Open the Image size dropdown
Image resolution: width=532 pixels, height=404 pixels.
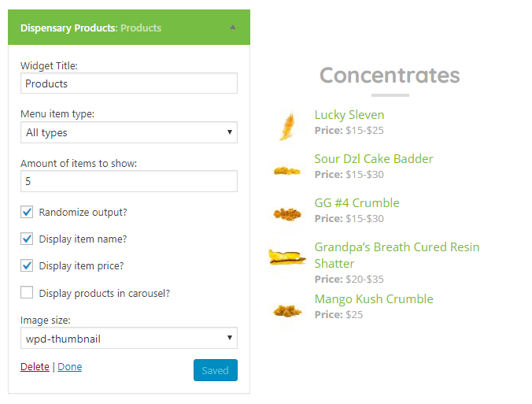pyautogui.click(x=129, y=339)
